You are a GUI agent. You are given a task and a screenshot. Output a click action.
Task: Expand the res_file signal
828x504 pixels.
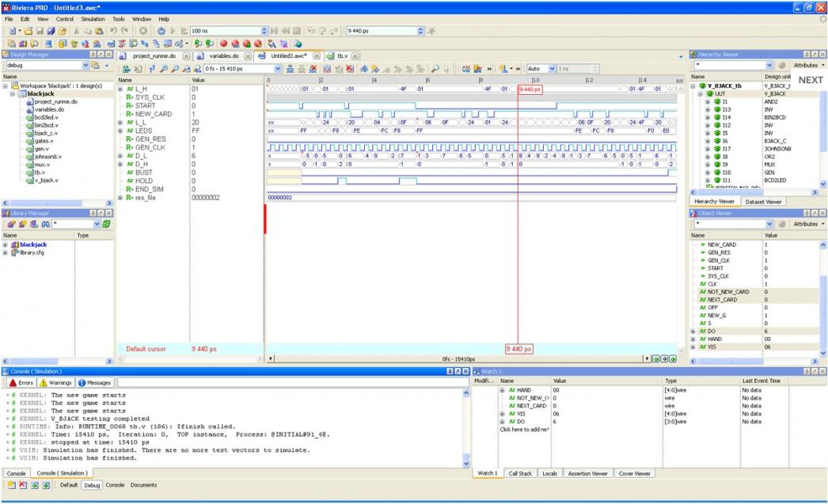point(120,198)
